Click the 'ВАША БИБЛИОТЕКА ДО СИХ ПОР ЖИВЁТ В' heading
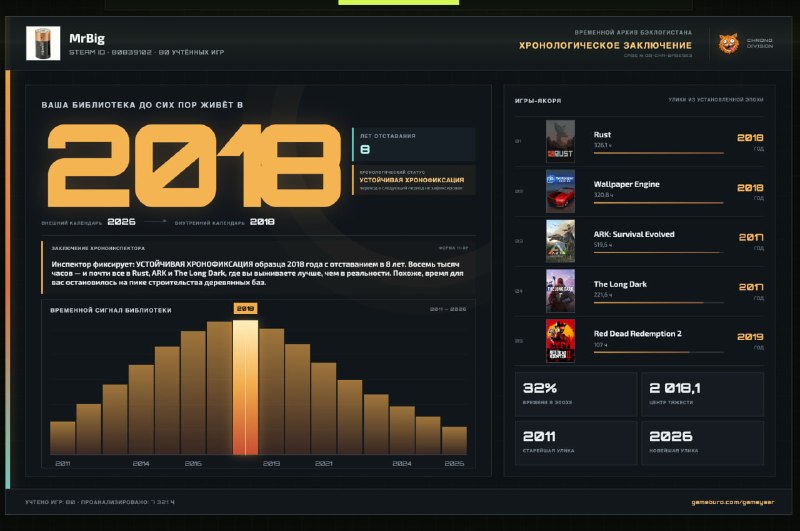The width and height of the screenshot is (800, 531). (x=142, y=105)
